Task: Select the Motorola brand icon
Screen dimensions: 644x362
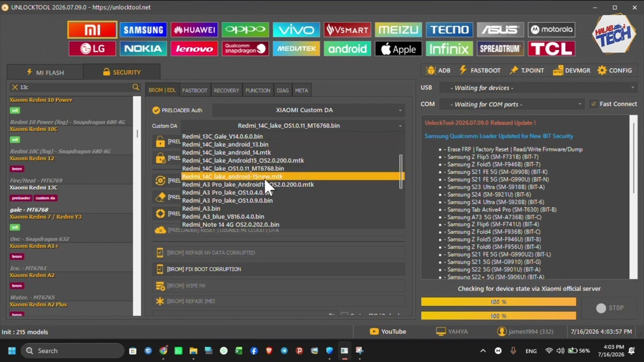Action: pyautogui.click(x=551, y=30)
